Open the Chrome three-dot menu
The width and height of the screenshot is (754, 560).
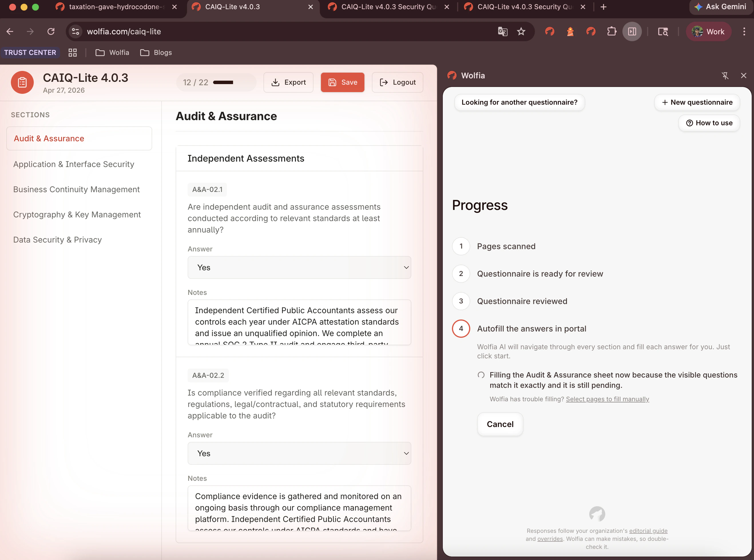point(744,31)
